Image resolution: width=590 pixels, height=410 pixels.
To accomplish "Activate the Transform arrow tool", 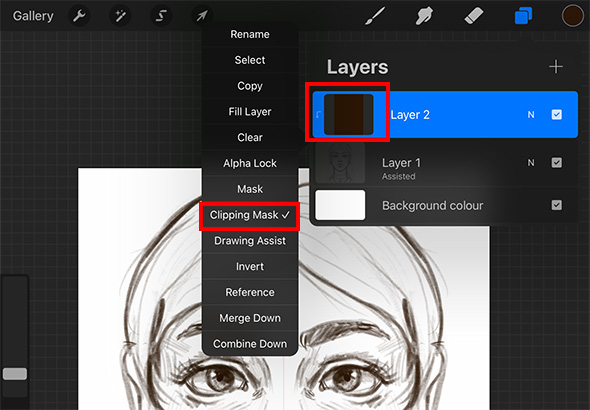I will (x=202, y=16).
